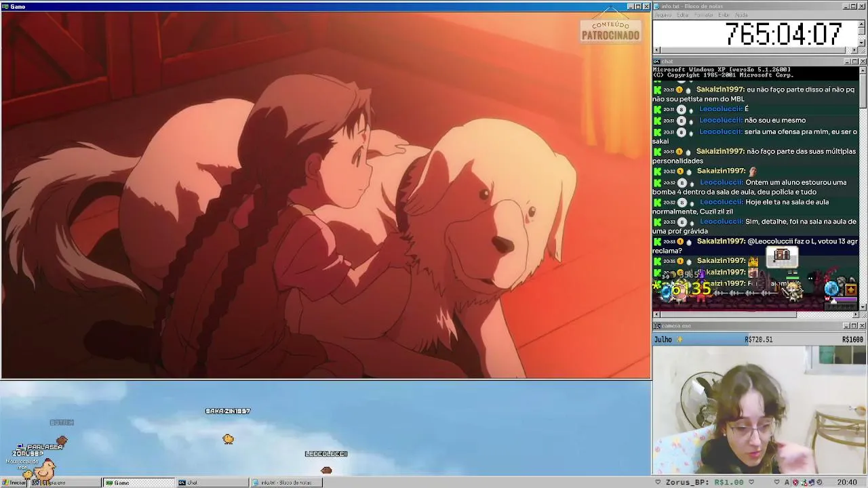868x488 pixels.
Task: Click the chat window title bar icon
Action: 657,62
